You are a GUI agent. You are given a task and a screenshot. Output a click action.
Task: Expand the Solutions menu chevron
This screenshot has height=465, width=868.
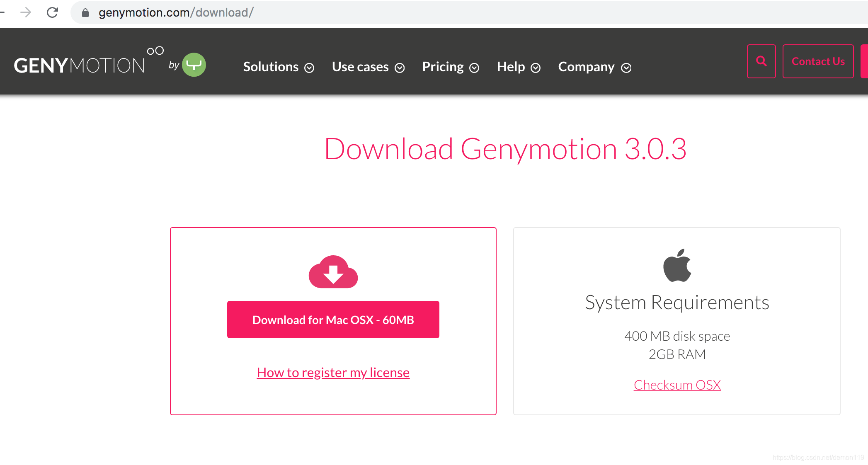309,68
